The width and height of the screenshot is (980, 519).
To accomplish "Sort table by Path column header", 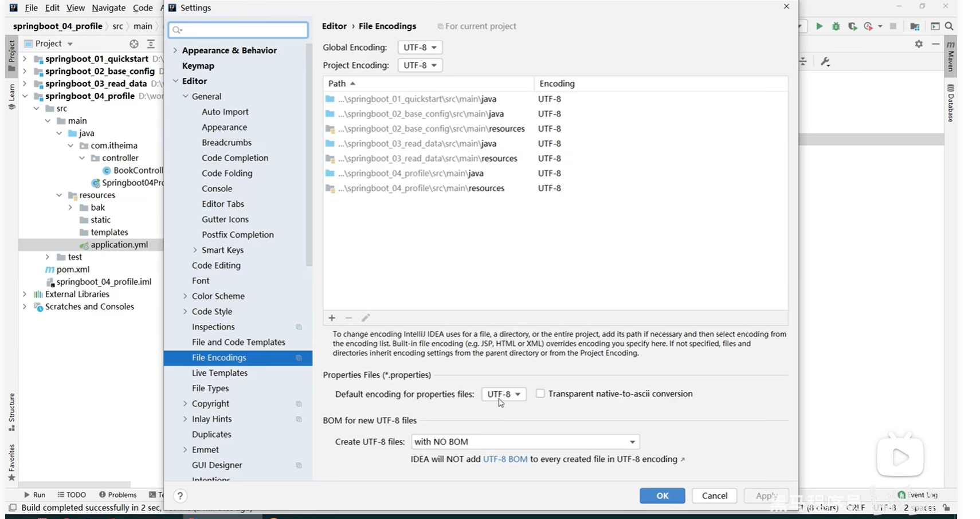I will coord(428,84).
